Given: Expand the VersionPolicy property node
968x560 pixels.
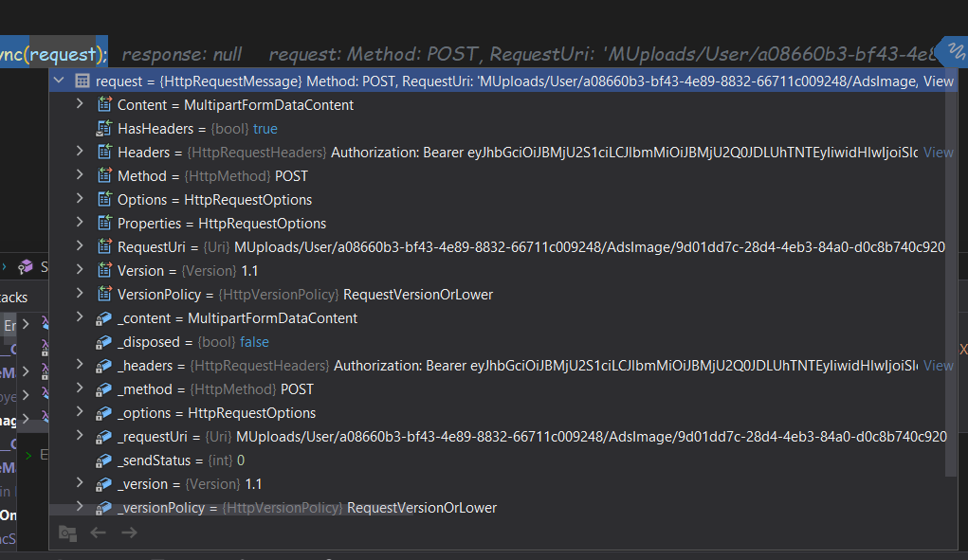Looking at the screenshot, I should point(80,294).
